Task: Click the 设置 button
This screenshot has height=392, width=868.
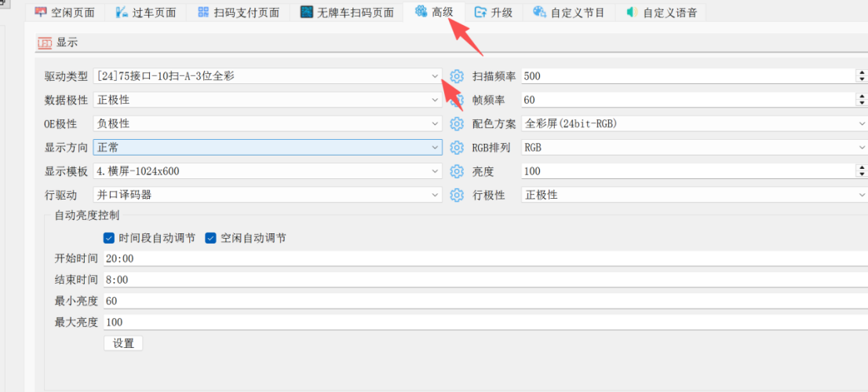Action: pos(123,343)
